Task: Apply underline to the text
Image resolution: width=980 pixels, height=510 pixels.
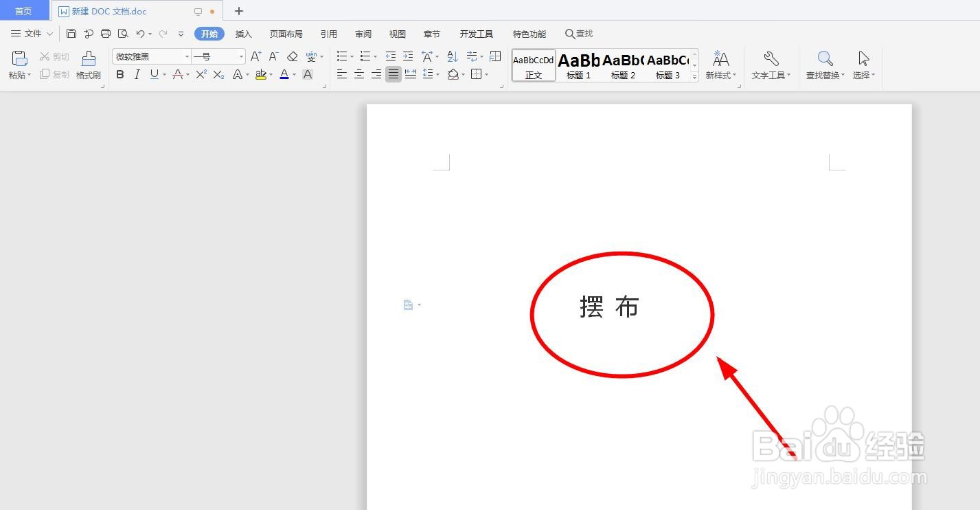Action: coord(152,74)
